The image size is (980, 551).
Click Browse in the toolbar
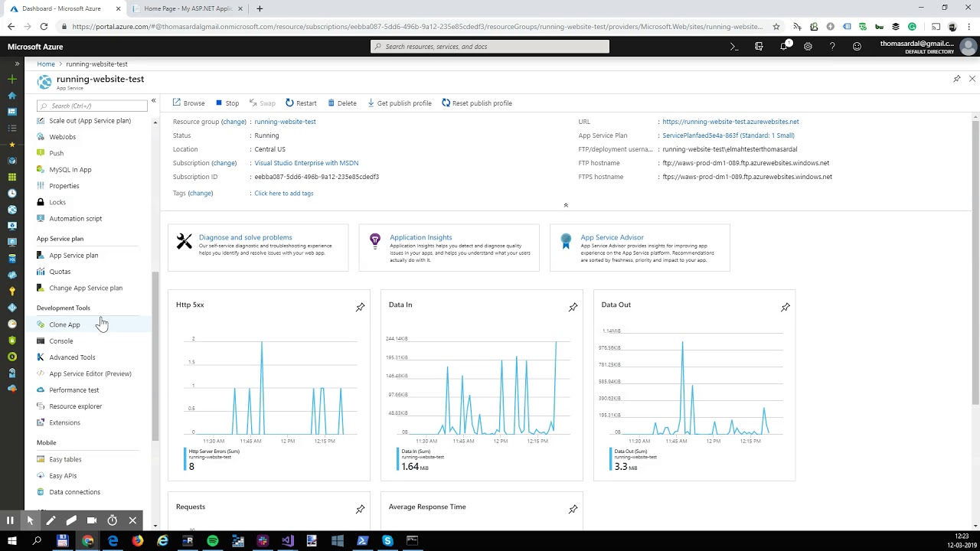[x=188, y=103]
